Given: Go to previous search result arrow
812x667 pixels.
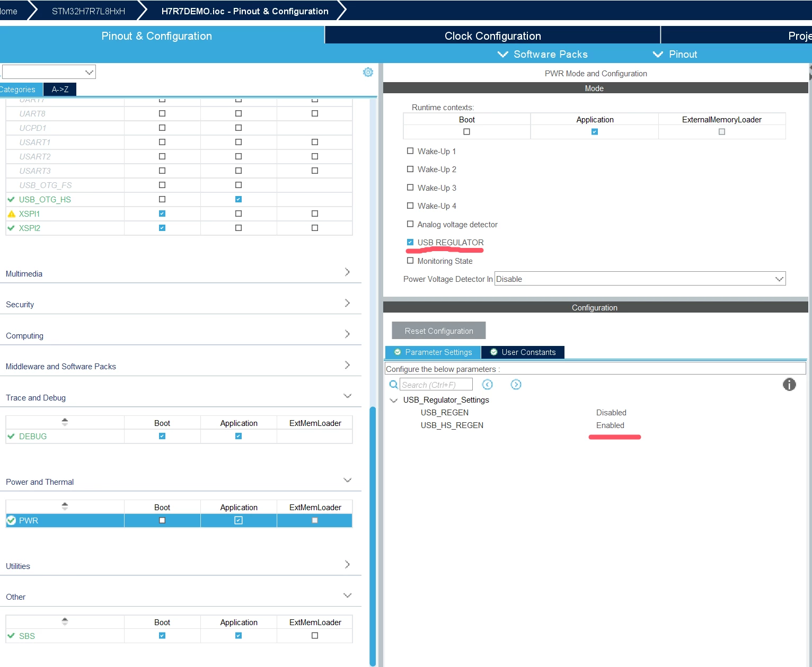Looking at the screenshot, I should point(488,385).
